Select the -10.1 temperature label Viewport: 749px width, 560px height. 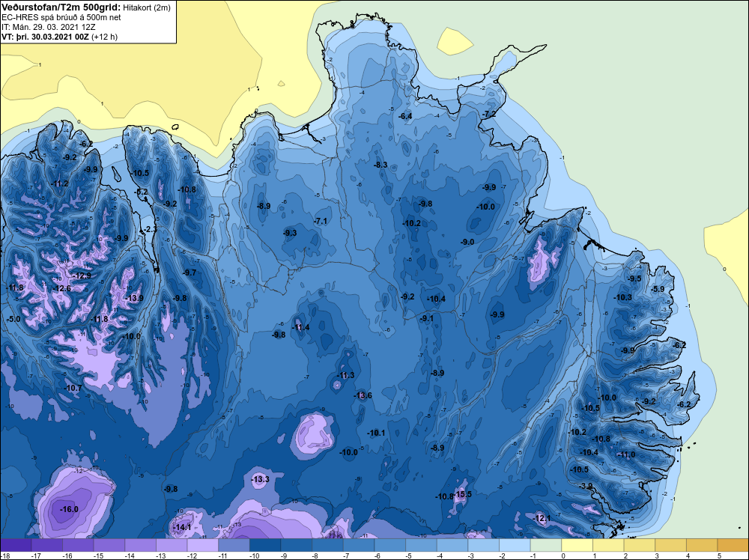tap(376, 433)
